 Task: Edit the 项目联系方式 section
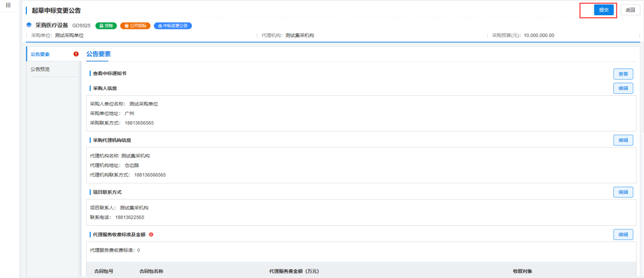point(623,192)
